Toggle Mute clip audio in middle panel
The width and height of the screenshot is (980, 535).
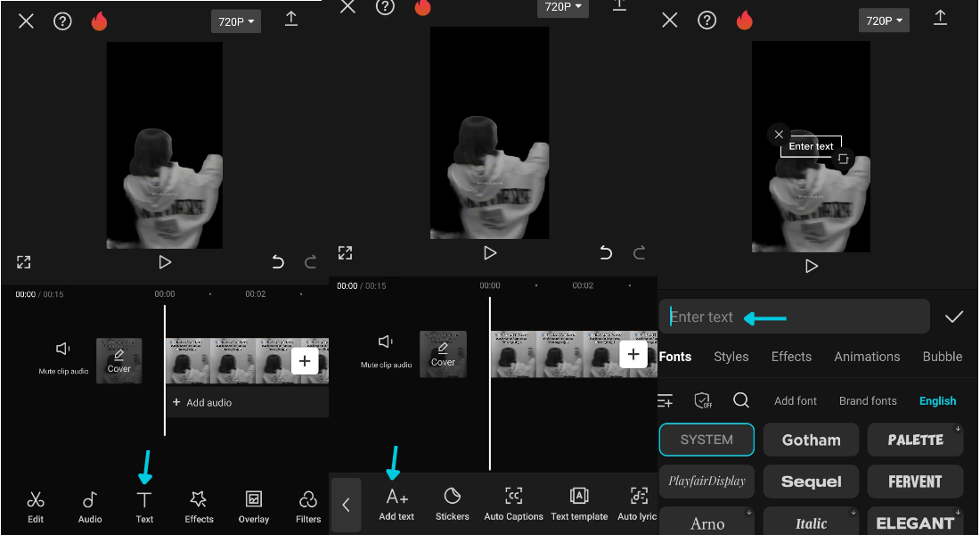click(386, 350)
